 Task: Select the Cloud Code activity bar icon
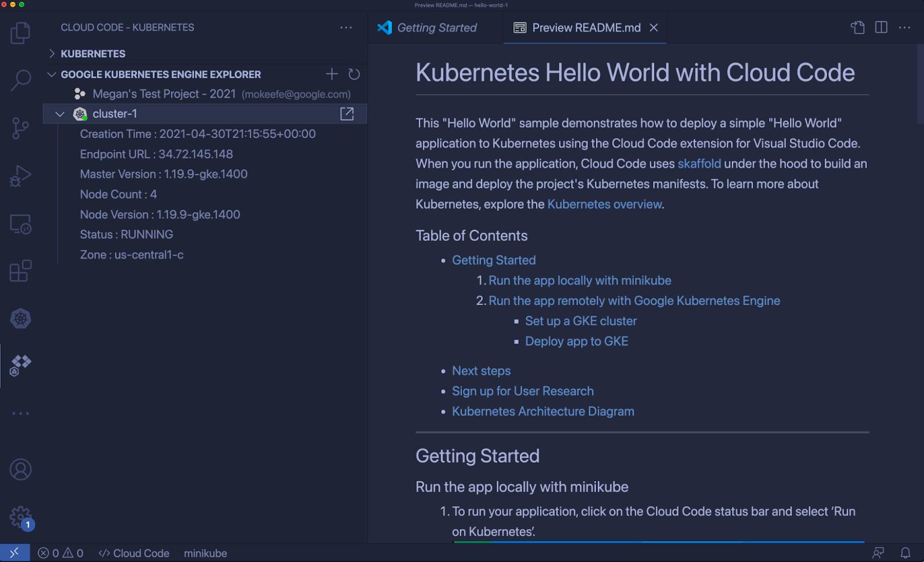(20, 364)
